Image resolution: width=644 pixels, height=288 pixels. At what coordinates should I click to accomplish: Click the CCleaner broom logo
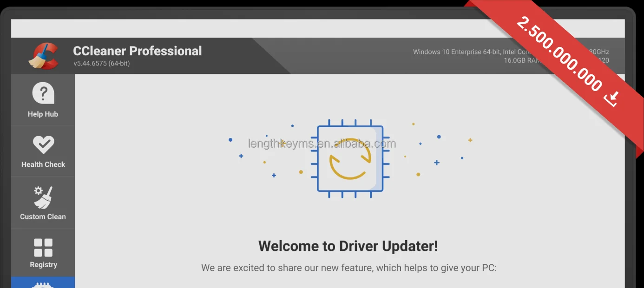(x=43, y=56)
